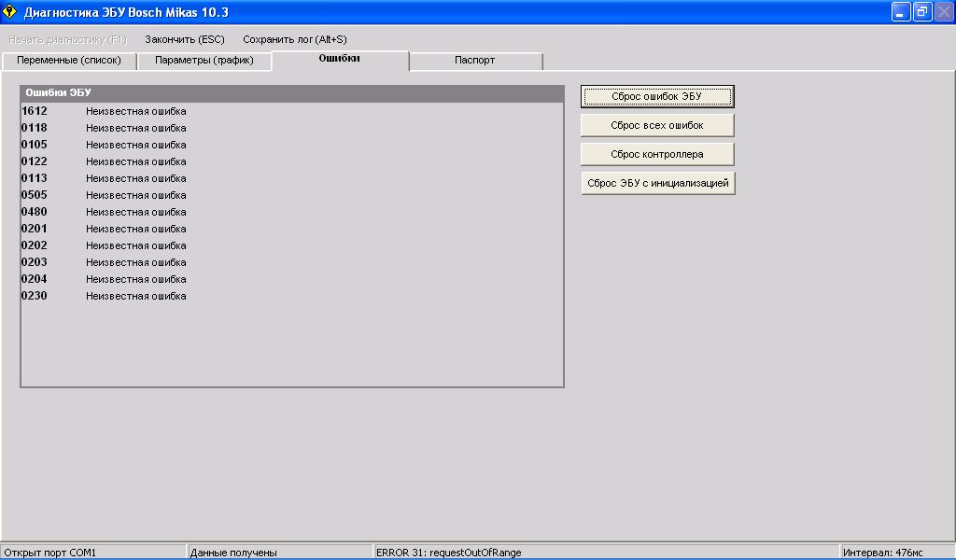Screen dimensions: 956x560
Task: Close the Bosch Mikas diagnostic window
Action: [944, 11]
